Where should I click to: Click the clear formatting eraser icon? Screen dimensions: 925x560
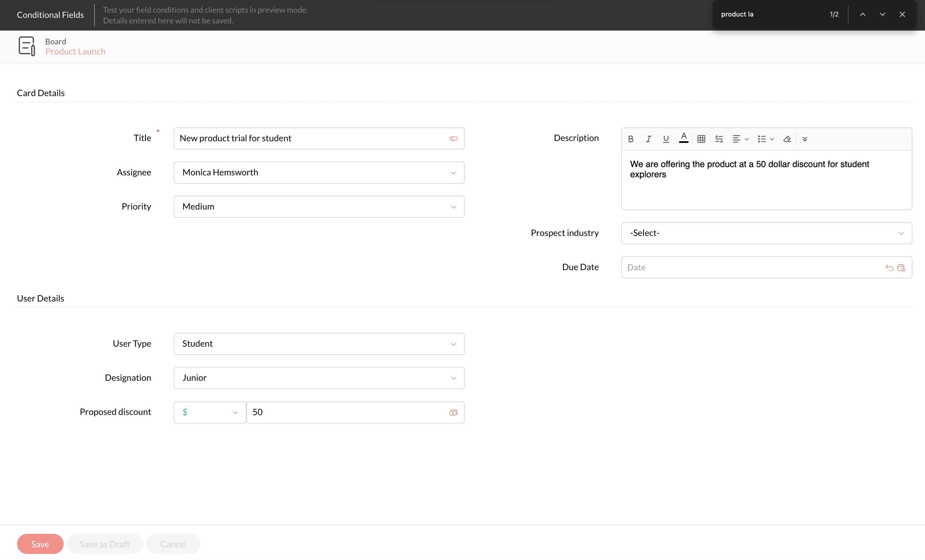(x=787, y=139)
